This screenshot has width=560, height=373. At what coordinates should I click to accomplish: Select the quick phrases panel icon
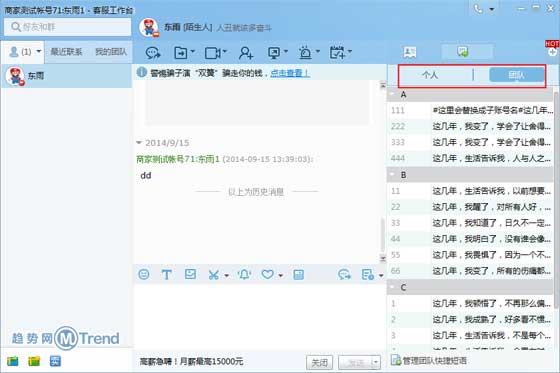click(463, 52)
